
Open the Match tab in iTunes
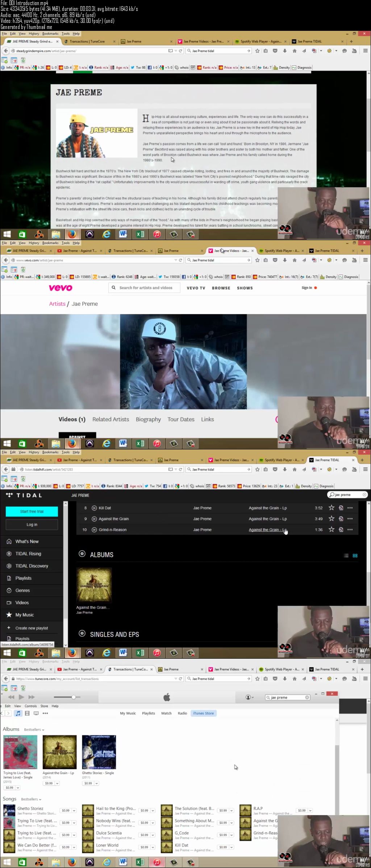166,713
